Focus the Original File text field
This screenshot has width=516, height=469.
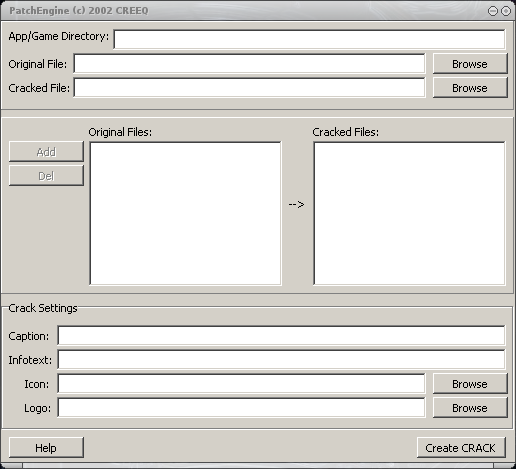point(249,63)
